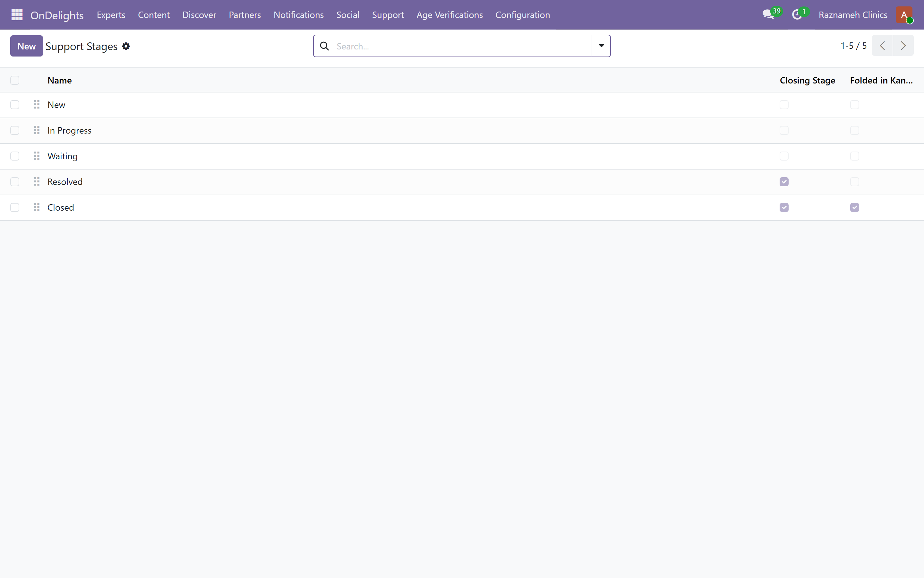Open the Support menu
Image resolution: width=924 pixels, height=578 pixels.
pyautogui.click(x=388, y=15)
